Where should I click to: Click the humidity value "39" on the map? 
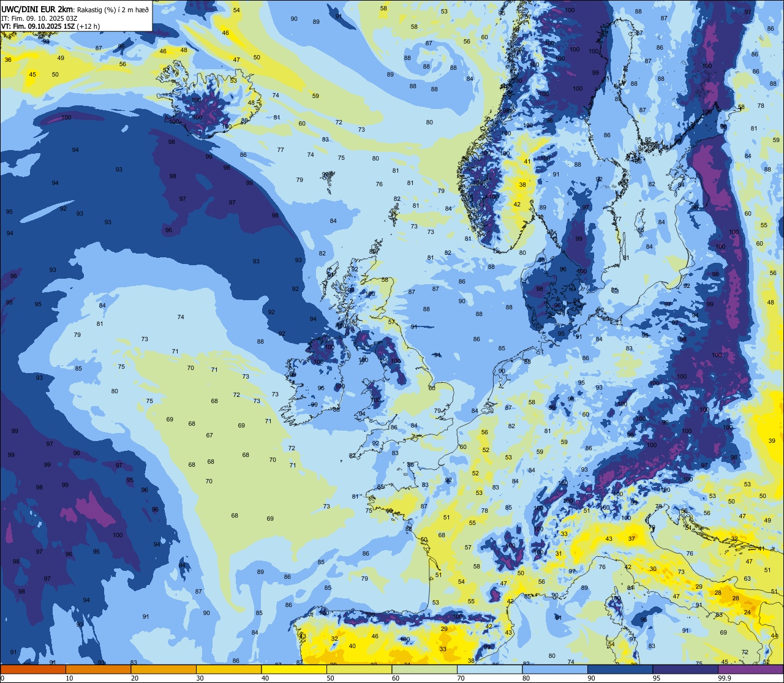tap(772, 441)
